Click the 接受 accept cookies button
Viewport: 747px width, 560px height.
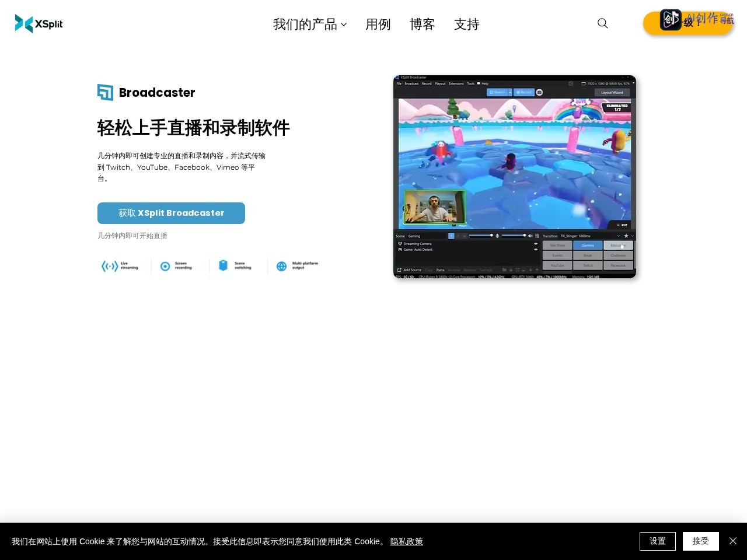click(x=701, y=541)
